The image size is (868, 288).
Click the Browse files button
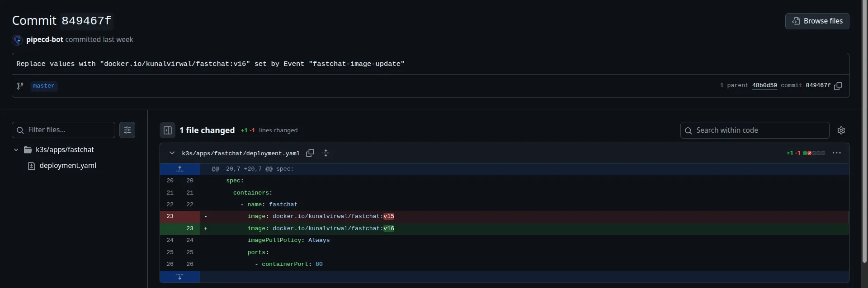(x=817, y=21)
